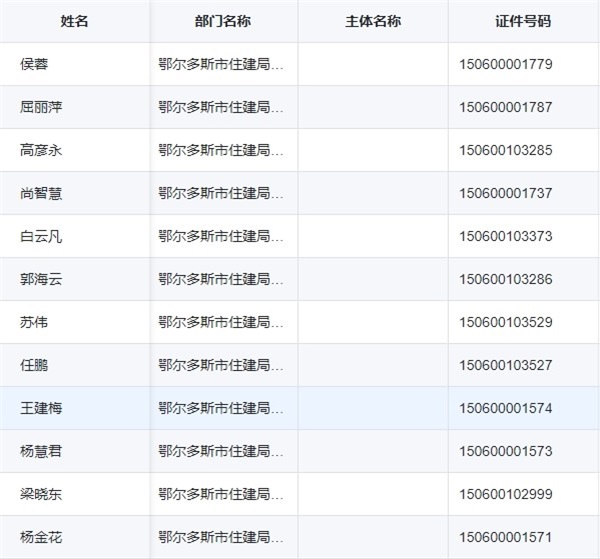Click certificate number 150600103373
This screenshot has height=559, width=600.
click(505, 236)
